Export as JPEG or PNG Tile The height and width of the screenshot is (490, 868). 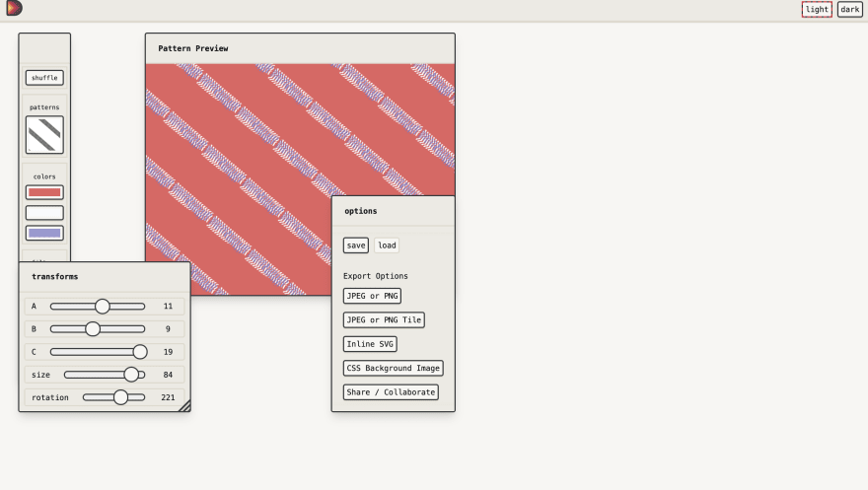384,319
